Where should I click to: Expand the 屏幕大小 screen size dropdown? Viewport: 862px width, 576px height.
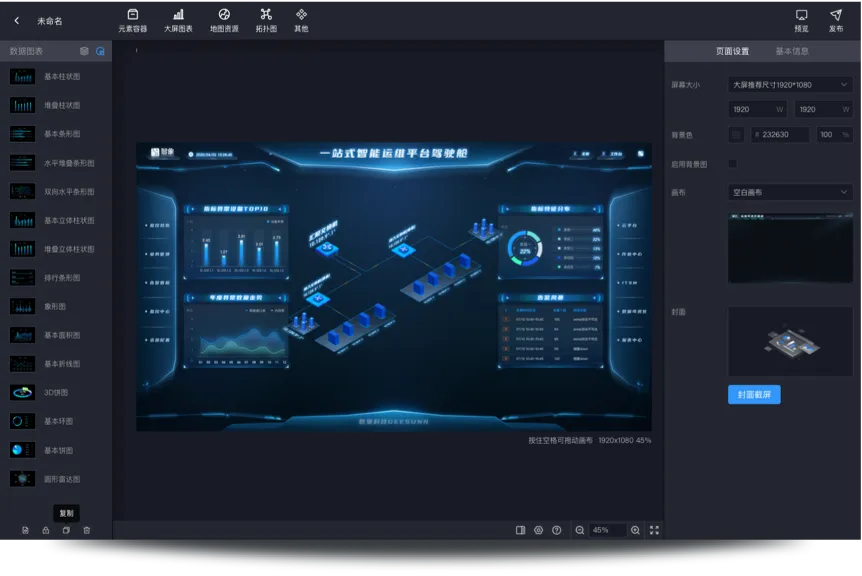(790, 85)
